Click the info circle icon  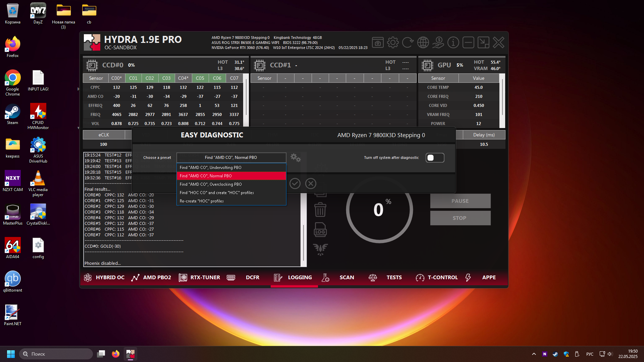click(453, 43)
